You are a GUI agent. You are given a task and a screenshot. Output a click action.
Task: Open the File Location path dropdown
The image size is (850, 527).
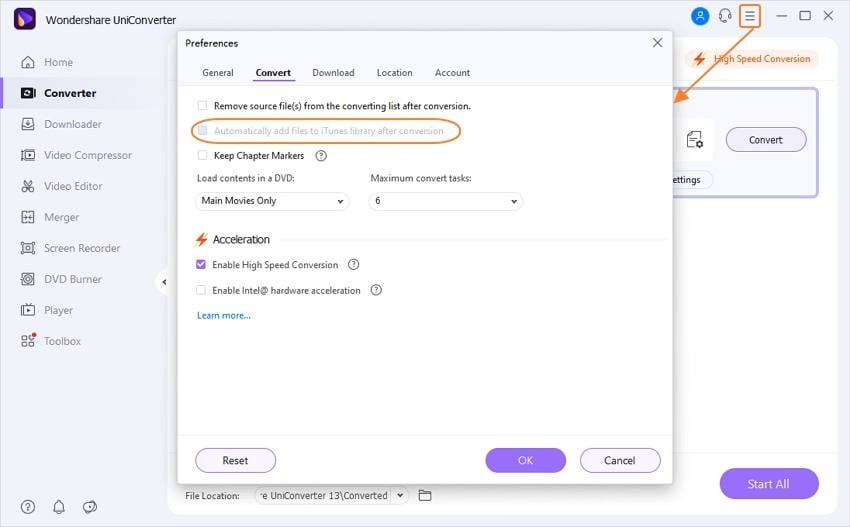click(401, 495)
